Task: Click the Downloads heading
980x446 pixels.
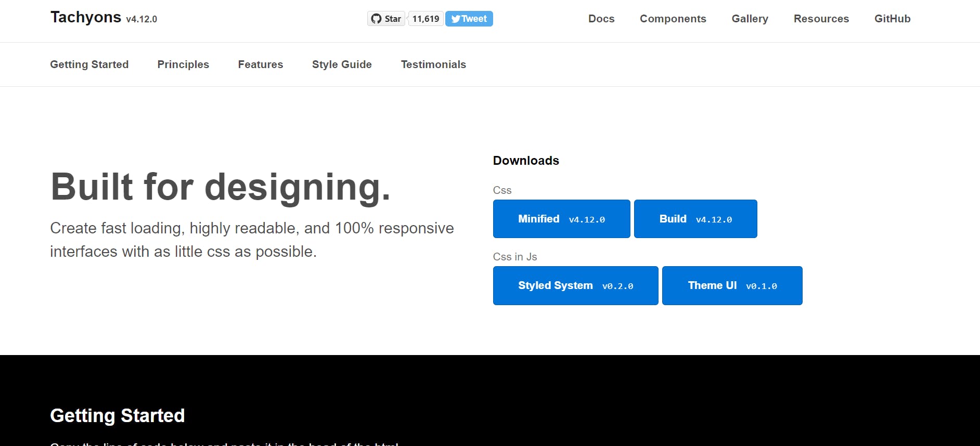Action: tap(526, 161)
